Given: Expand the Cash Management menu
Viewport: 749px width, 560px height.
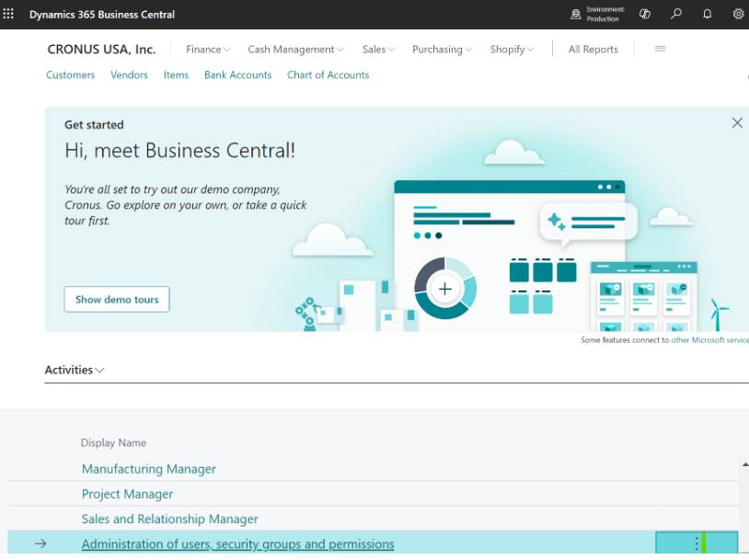Looking at the screenshot, I should coord(295,49).
